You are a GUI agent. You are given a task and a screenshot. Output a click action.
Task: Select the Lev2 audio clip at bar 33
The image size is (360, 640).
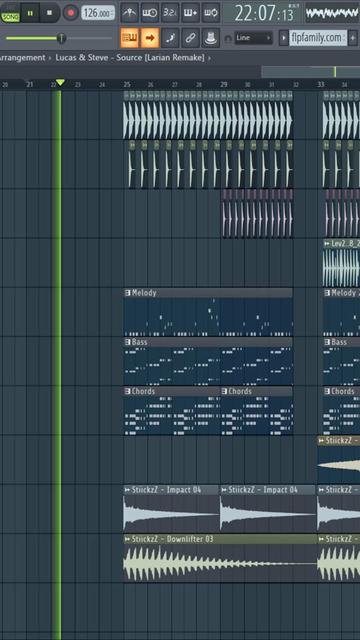point(342,263)
